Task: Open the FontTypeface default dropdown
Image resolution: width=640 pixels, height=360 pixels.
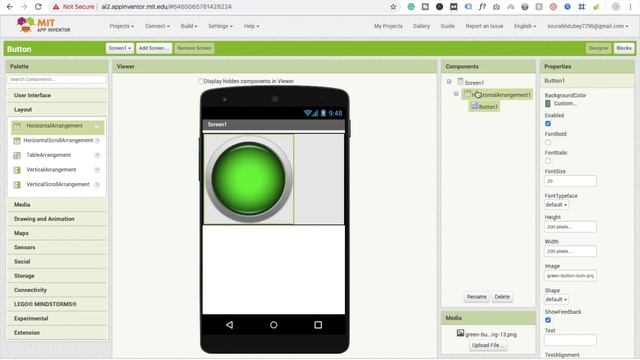Action: 556,204
